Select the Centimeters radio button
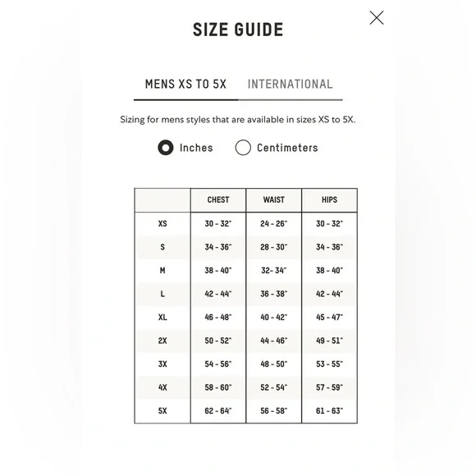Viewport: 476px width, 476px height. tap(243, 148)
